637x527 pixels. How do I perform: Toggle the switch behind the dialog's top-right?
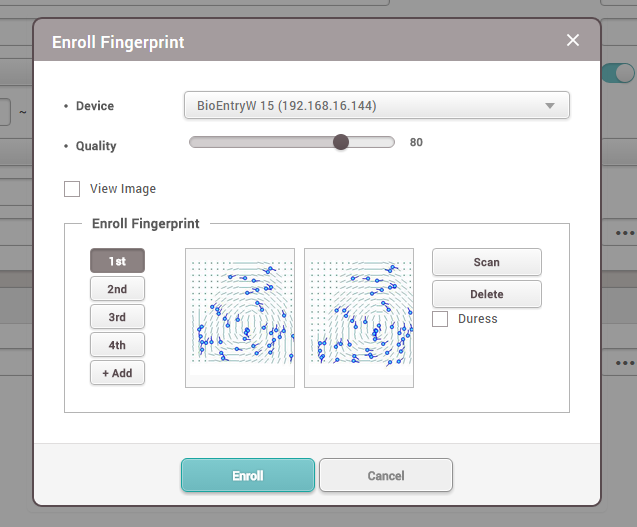(x=621, y=72)
